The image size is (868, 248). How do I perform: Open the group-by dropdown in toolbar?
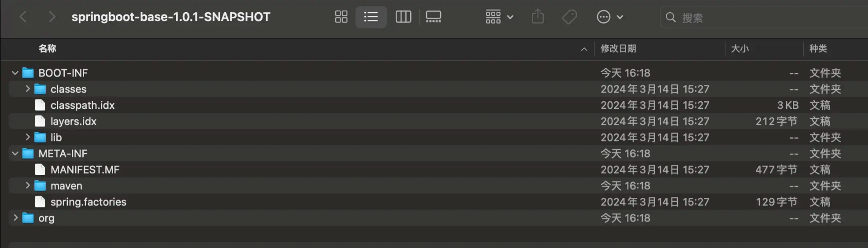coord(499,17)
